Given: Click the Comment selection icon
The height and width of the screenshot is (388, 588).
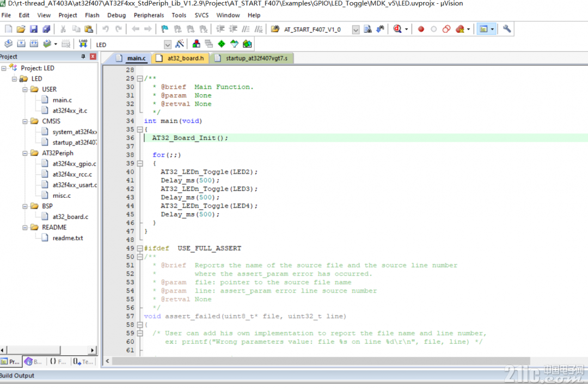Looking at the screenshot, I should (x=246, y=29).
